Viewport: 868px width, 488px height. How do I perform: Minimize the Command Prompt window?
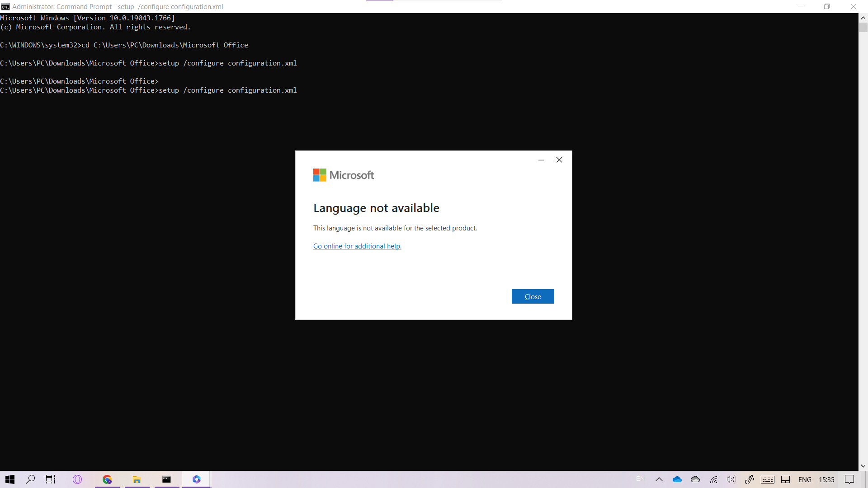[801, 6]
